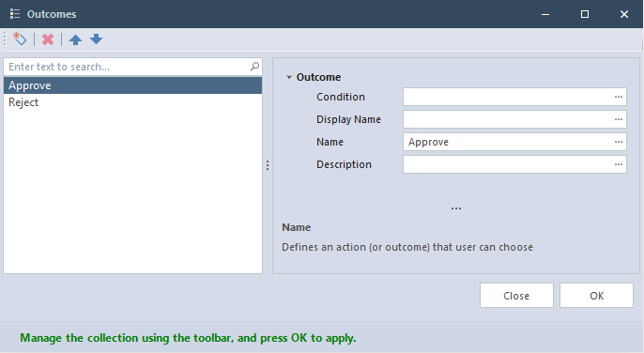644x353 pixels.
Task: Open the Display Name ellipsis editor
Action: (619, 119)
